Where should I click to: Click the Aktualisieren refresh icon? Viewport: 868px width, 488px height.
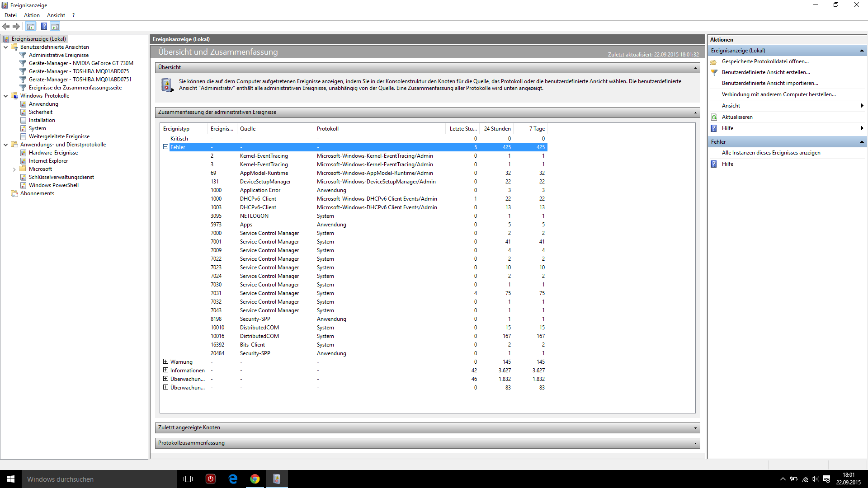pos(714,117)
